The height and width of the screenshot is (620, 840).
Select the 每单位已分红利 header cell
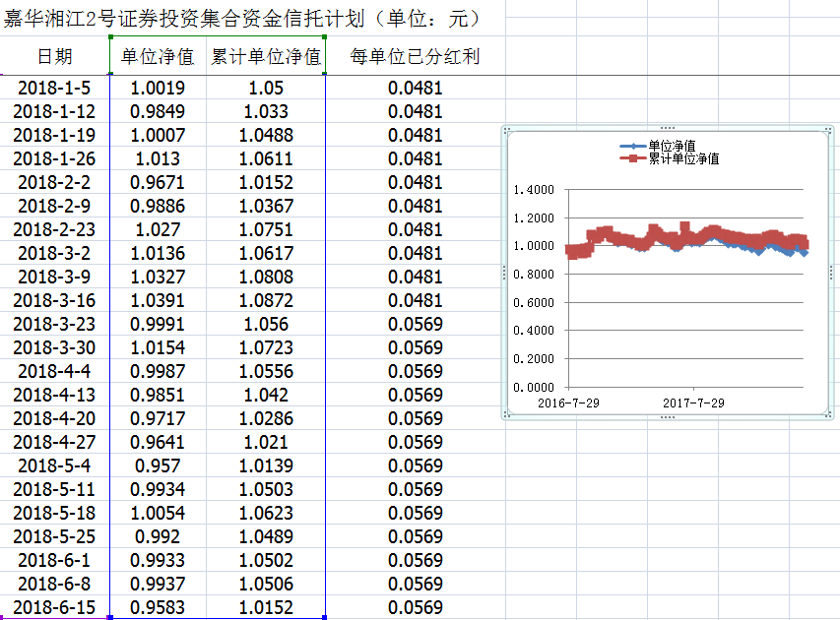[415, 57]
